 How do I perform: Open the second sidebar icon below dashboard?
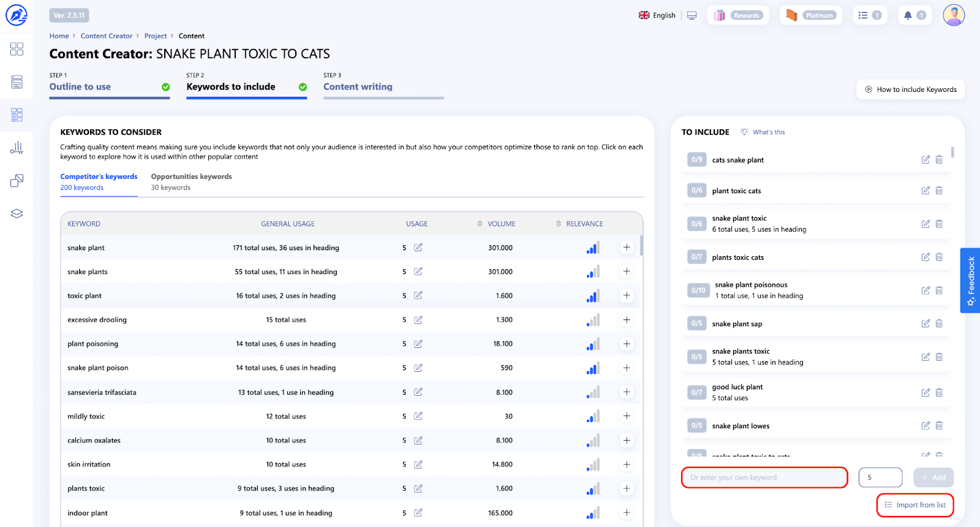[x=17, y=82]
